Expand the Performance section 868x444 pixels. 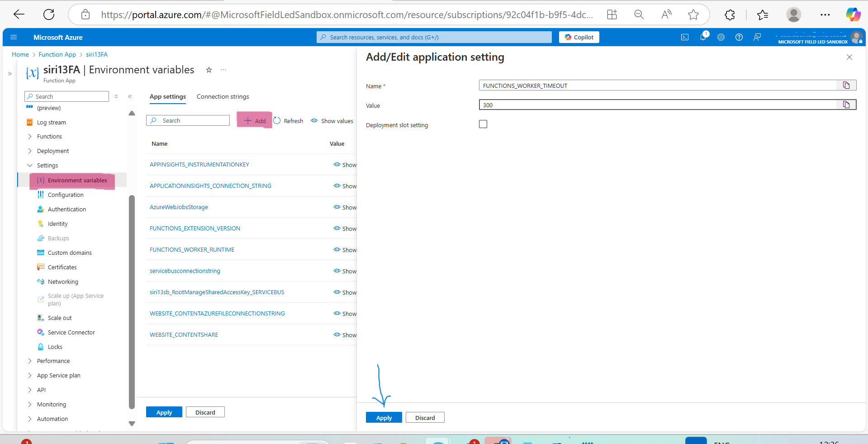(x=30, y=361)
